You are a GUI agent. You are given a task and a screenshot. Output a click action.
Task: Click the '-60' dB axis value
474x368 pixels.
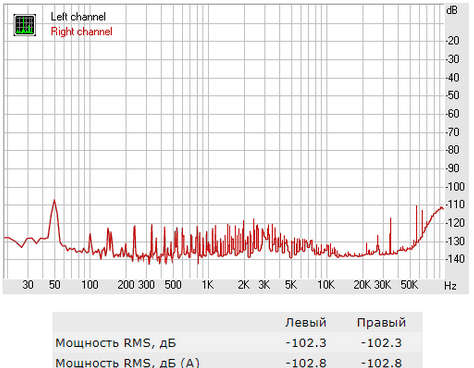453,114
